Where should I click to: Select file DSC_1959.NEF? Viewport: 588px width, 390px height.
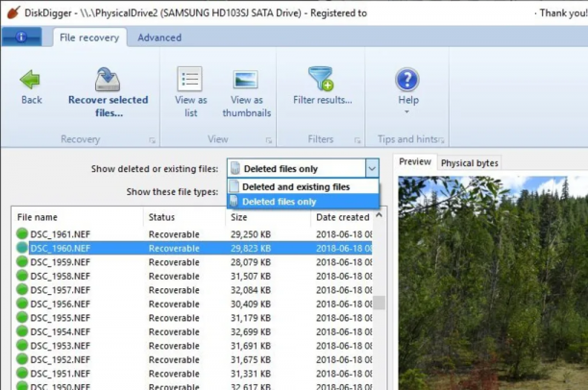tap(61, 262)
